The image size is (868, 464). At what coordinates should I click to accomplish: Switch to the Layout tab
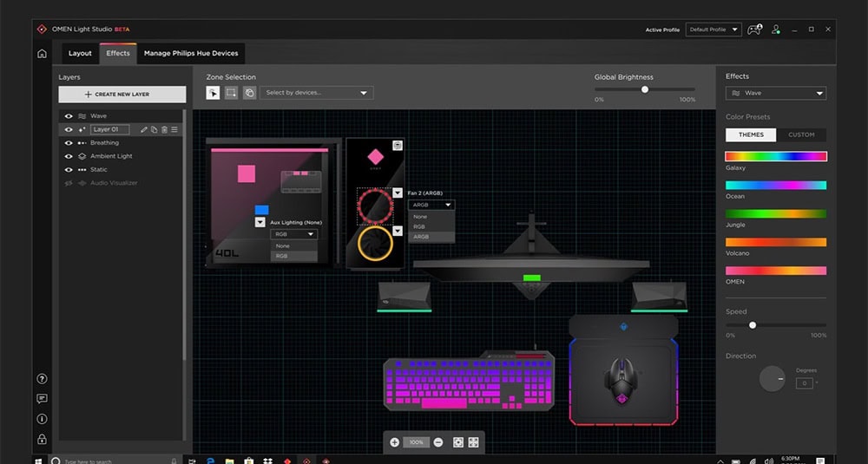pos(80,54)
